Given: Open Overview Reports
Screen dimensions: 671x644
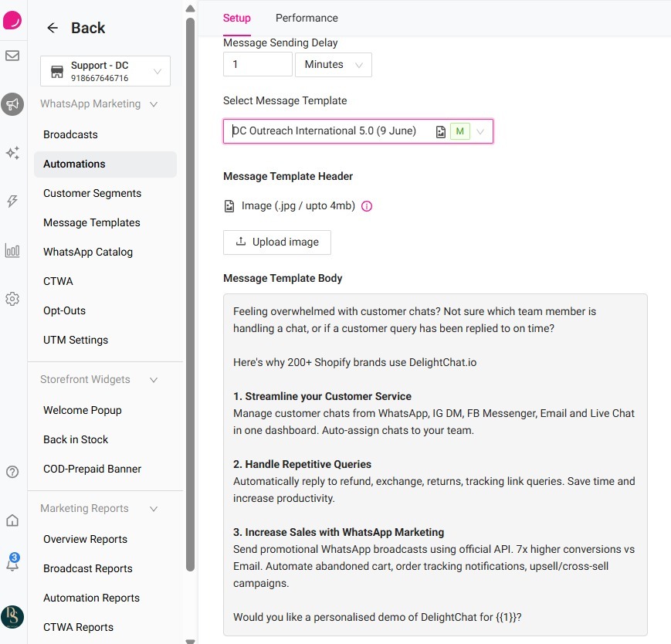Looking at the screenshot, I should [x=85, y=539].
